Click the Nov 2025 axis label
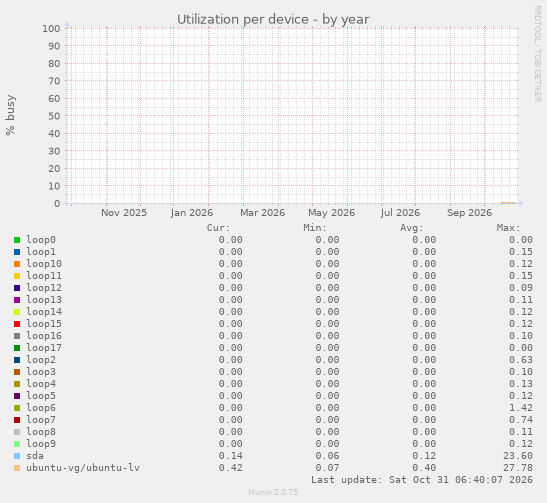This screenshot has height=503, width=547. [x=124, y=213]
